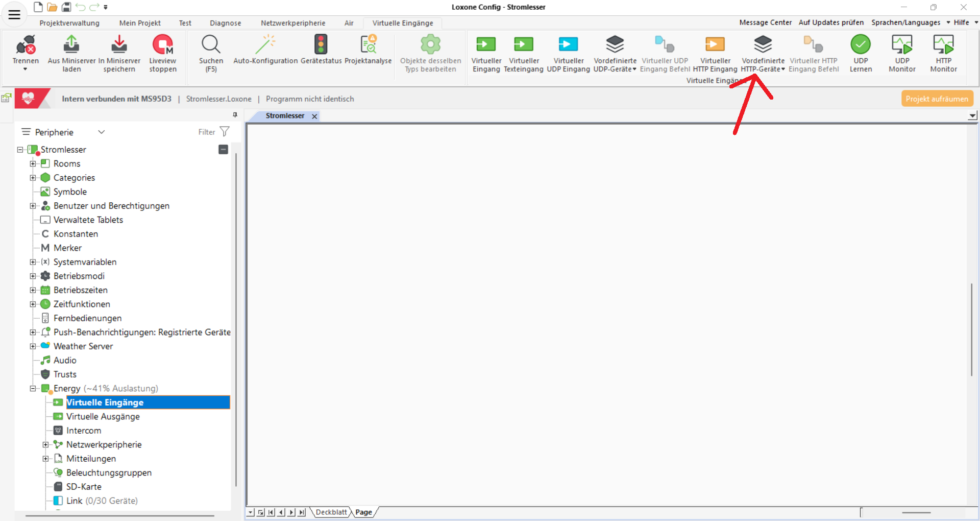Viewport: 980px width, 521px height.
Task: Toggle the Filter funnel in Peripherie panel
Action: coord(225,132)
